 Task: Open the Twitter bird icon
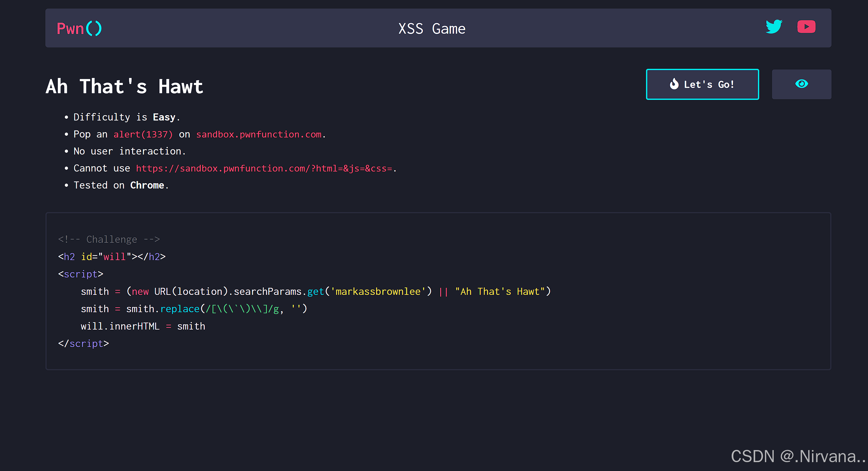[774, 27]
